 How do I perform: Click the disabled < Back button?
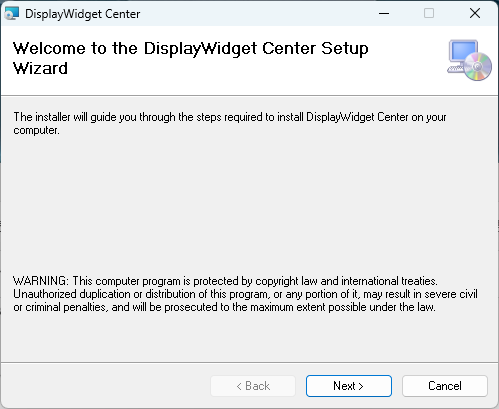click(x=253, y=386)
